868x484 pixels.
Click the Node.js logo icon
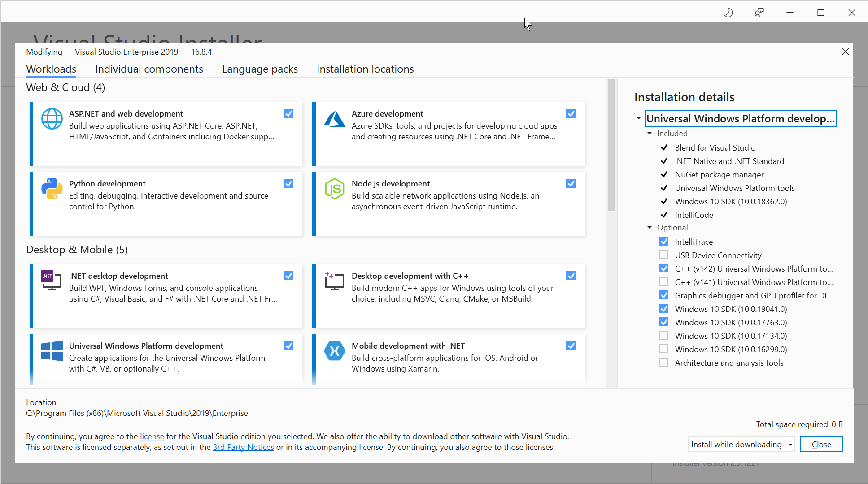click(x=335, y=189)
